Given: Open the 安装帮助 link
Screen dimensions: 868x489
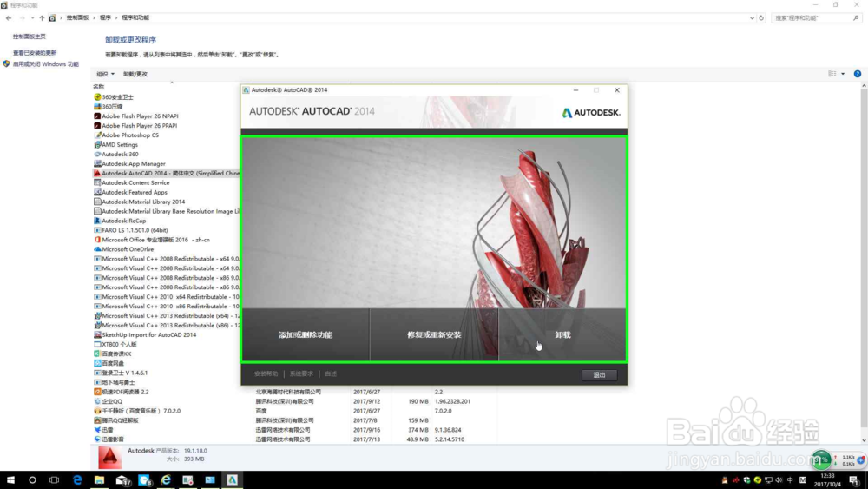Looking at the screenshot, I should [x=266, y=373].
